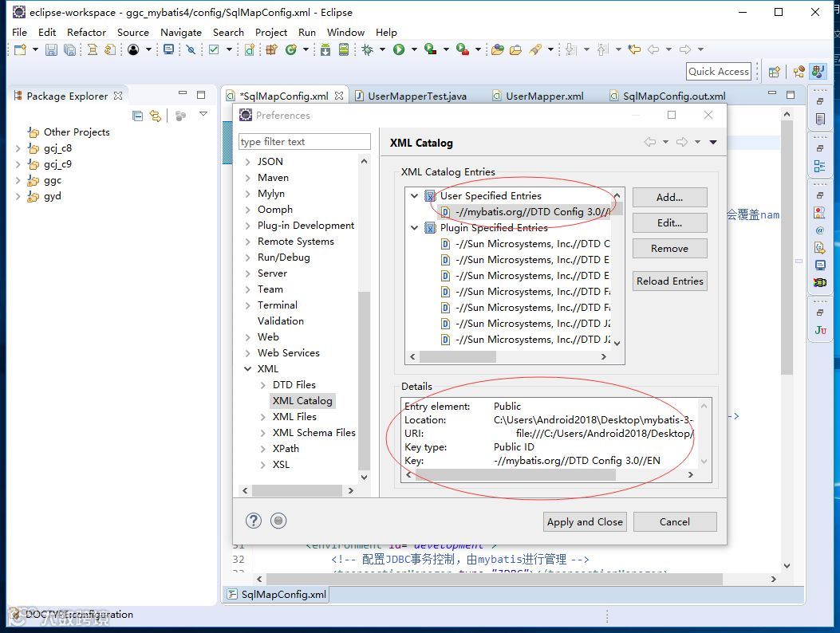The width and height of the screenshot is (840, 633).
Task: Select XML Catalog in preferences tree
Action: 302,401
